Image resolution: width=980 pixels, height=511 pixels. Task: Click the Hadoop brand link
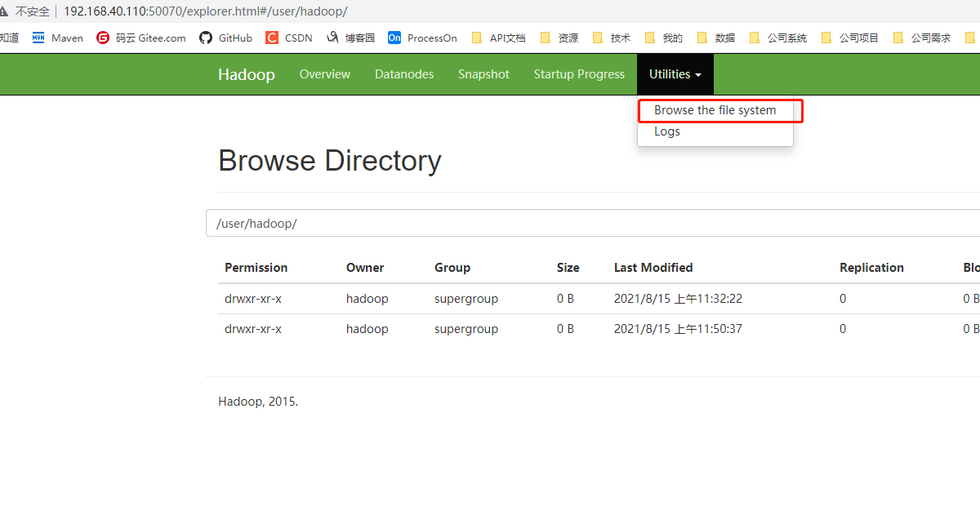(247, 74)
